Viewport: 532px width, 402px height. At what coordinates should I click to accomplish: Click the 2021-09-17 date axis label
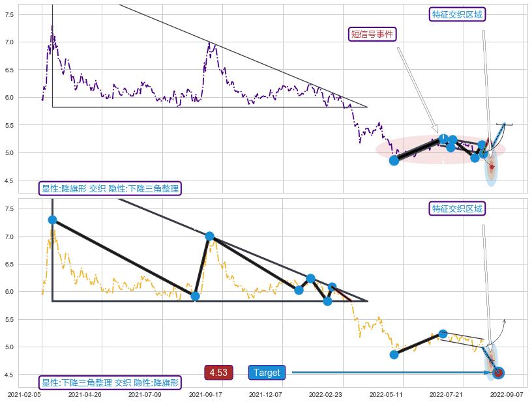(205, 394)
